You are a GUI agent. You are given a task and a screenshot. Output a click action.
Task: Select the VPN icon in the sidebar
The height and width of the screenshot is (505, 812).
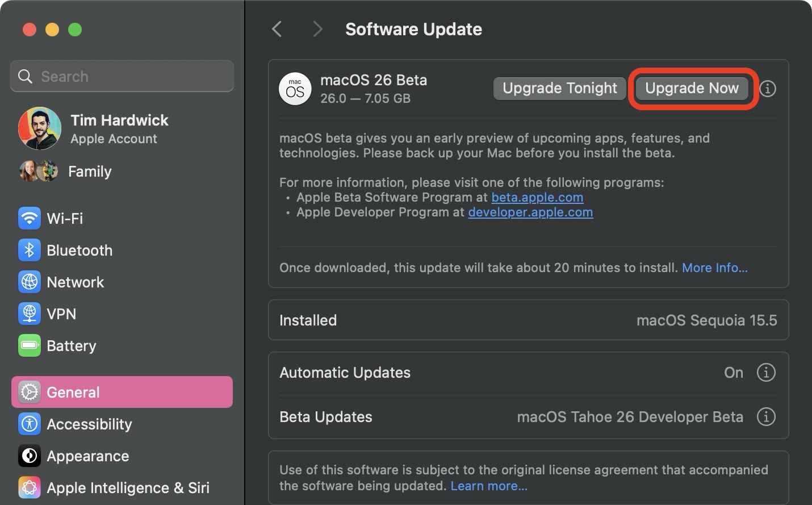29,314
